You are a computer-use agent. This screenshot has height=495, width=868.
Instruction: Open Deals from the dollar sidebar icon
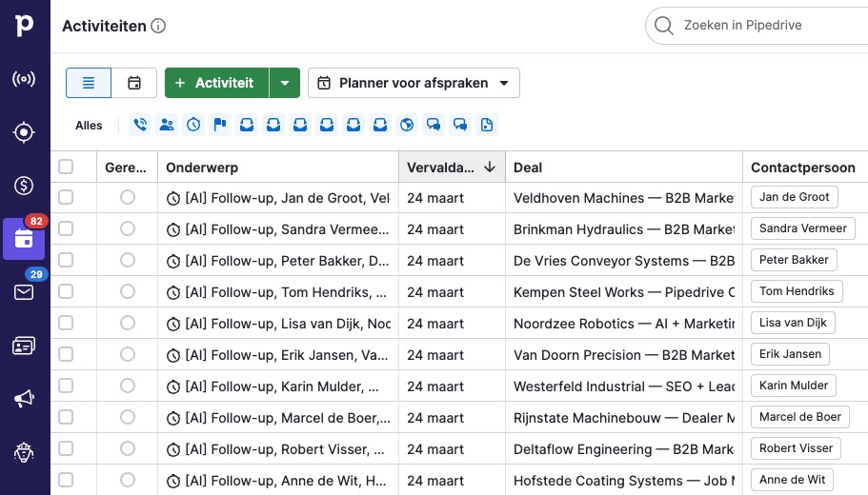pos(24,186)
